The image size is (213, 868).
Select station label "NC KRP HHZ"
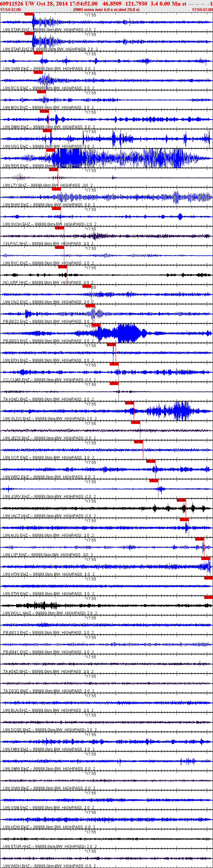[16, 283]
